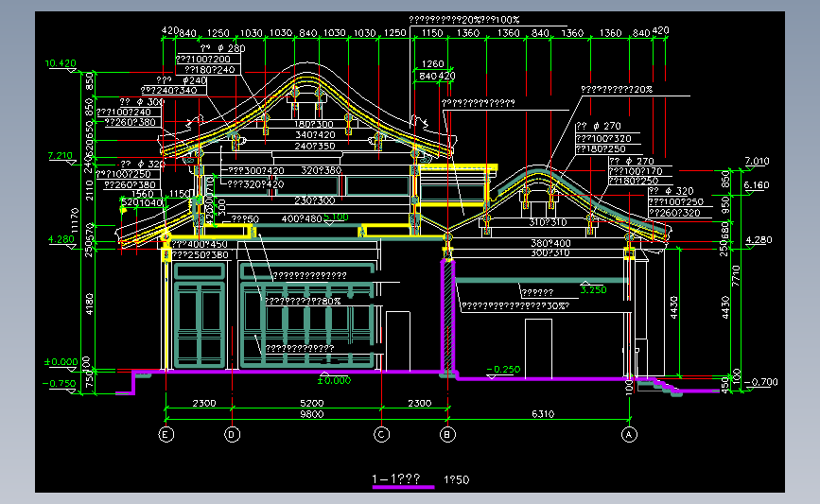
Task: Click the 6310 span dimension
Action: coord(543,414)
